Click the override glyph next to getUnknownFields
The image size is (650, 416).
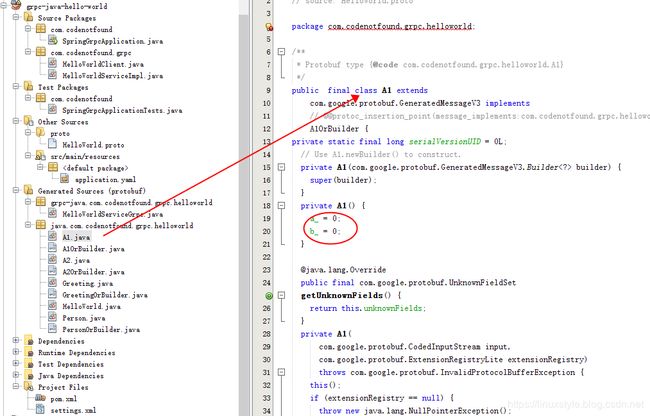click(x=269, y=296)
